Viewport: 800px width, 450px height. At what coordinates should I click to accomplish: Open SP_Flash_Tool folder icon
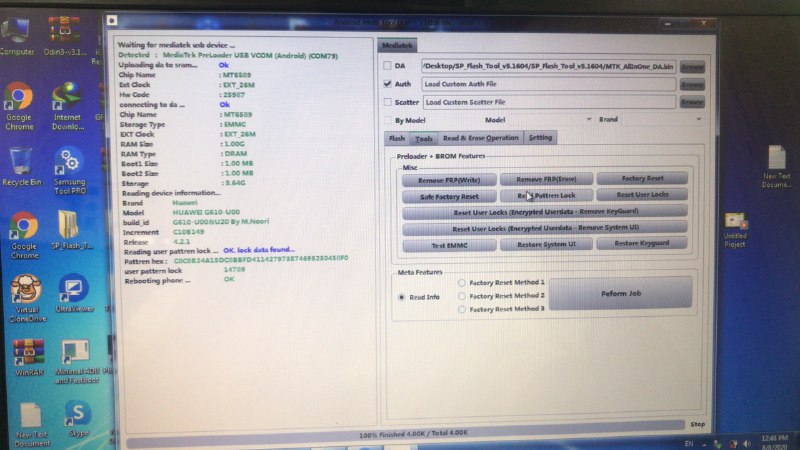(71, 230)
